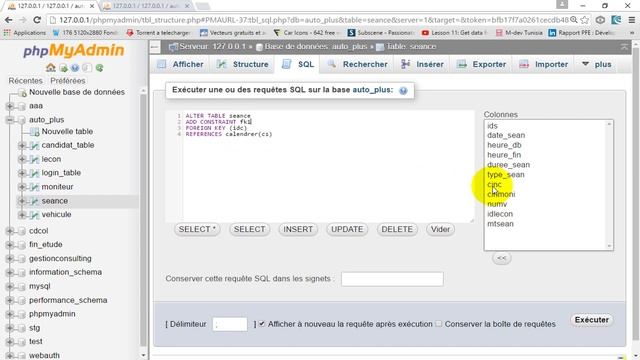640x360 pixels.
Task: Open Rechercher tab
Action: pos(358,64)
